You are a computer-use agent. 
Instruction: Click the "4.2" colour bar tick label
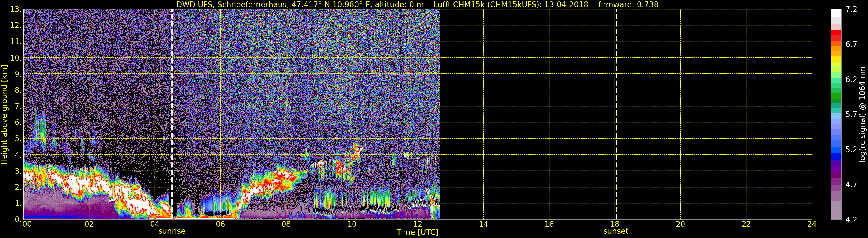coord(851,220)
